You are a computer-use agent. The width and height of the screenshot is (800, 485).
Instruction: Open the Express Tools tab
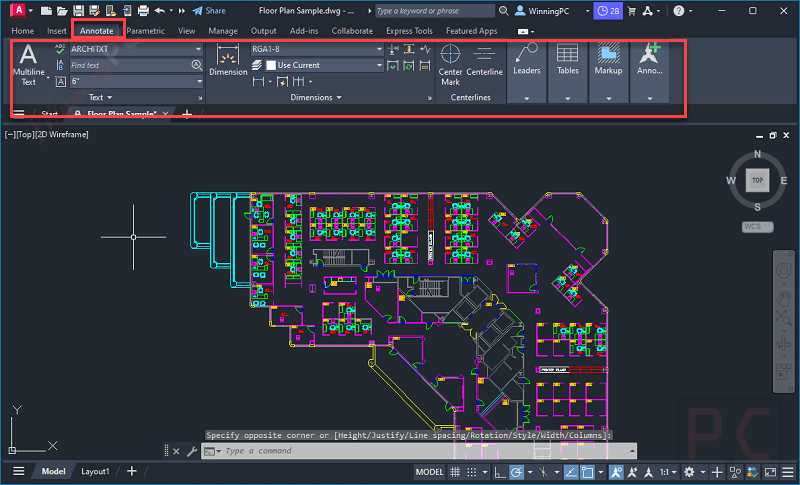click(x=409, y=31)
